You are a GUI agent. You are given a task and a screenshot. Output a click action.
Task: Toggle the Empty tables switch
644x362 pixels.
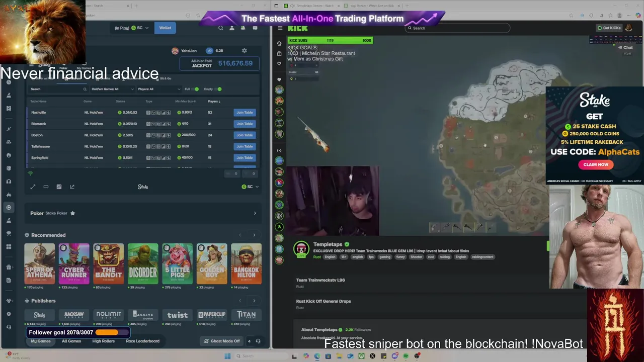pos(218,89)
